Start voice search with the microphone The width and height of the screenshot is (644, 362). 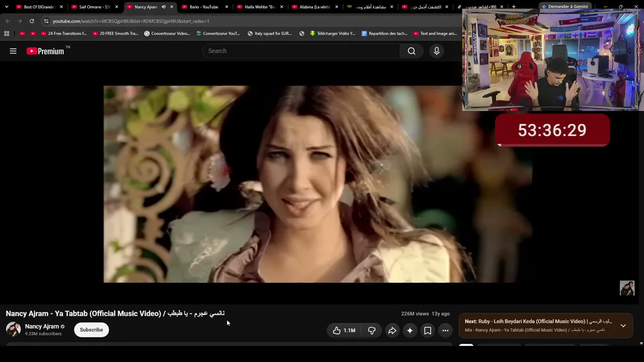point(437,51)
